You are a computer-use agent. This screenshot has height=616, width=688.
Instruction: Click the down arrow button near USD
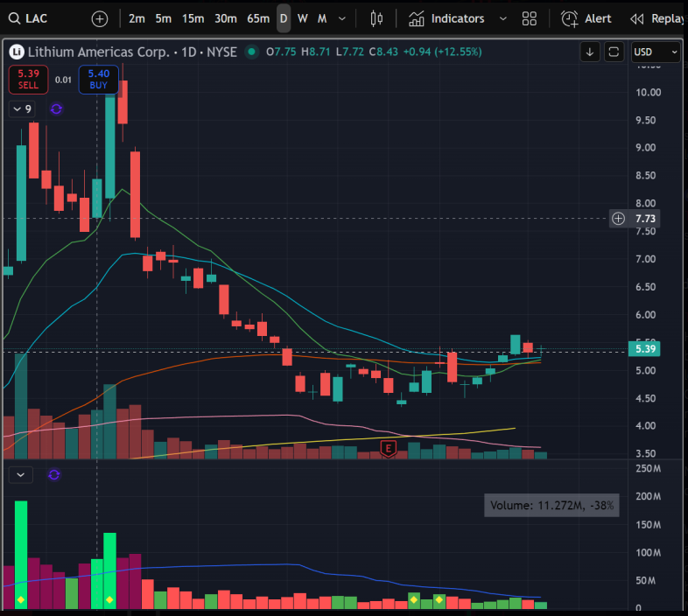[590, 52]
